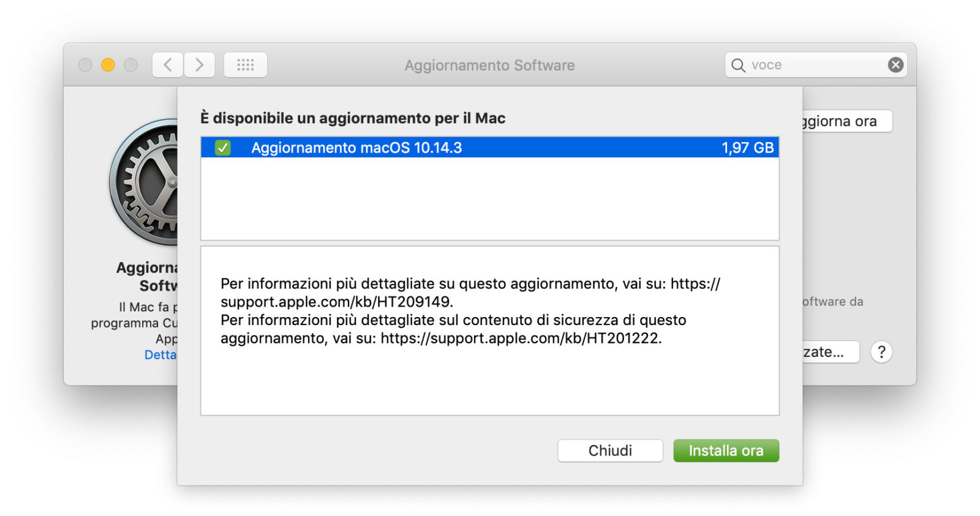Click the Chiudi button
The image size is (980, 516).
coord(610,451)
